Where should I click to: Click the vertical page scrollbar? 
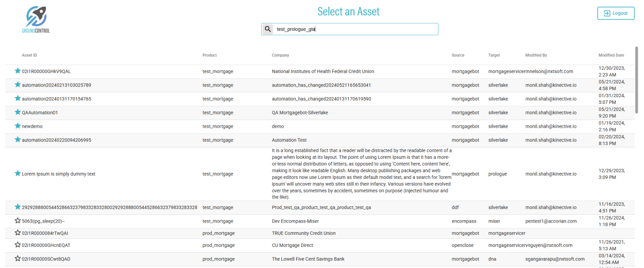(x=636, y=79)
